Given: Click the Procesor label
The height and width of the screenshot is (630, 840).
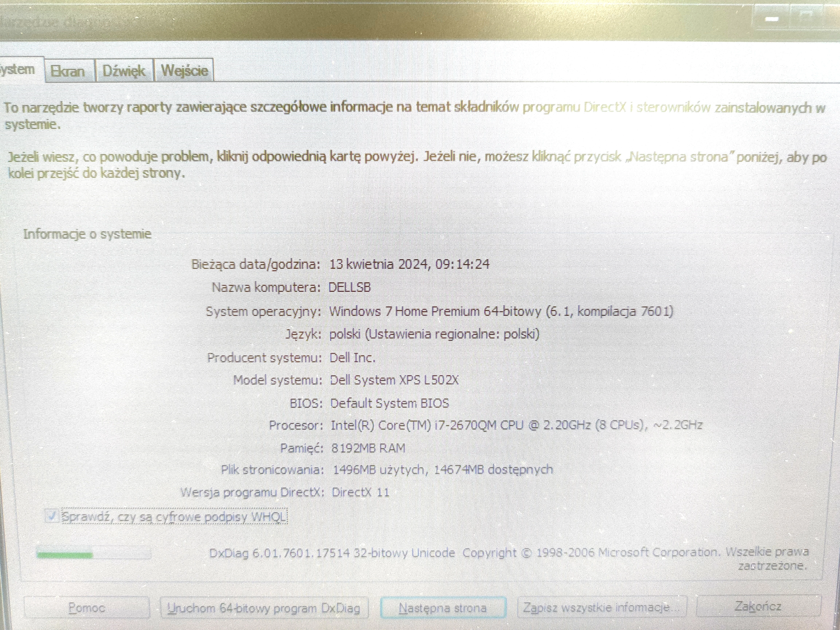Looking at the screenshot, I should point(296,425).
